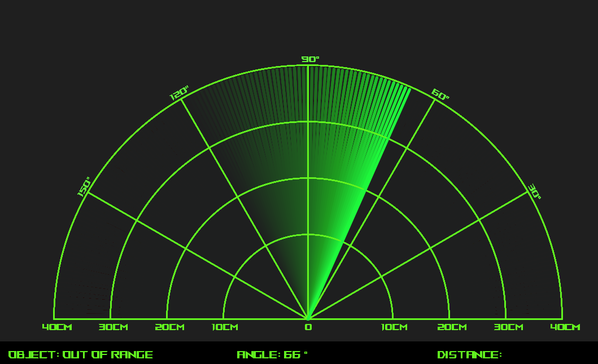The image size is (598, 364).
Task: Select the 150° angle label
Action: 84,187
